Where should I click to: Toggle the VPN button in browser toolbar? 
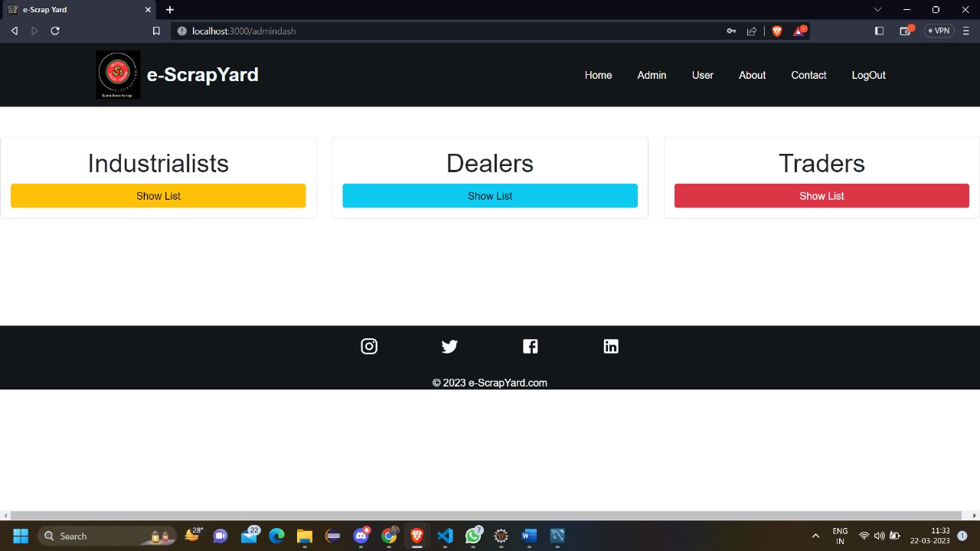(939, 31)
